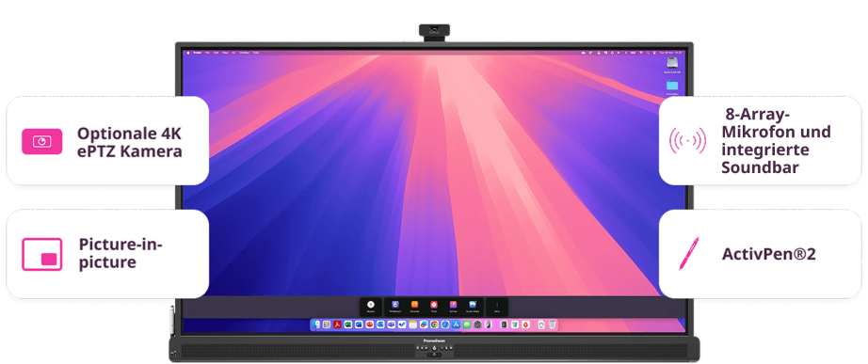Launch the Spinner tool
The height and width of the screenshot is (364, 868).
point(453,307)
